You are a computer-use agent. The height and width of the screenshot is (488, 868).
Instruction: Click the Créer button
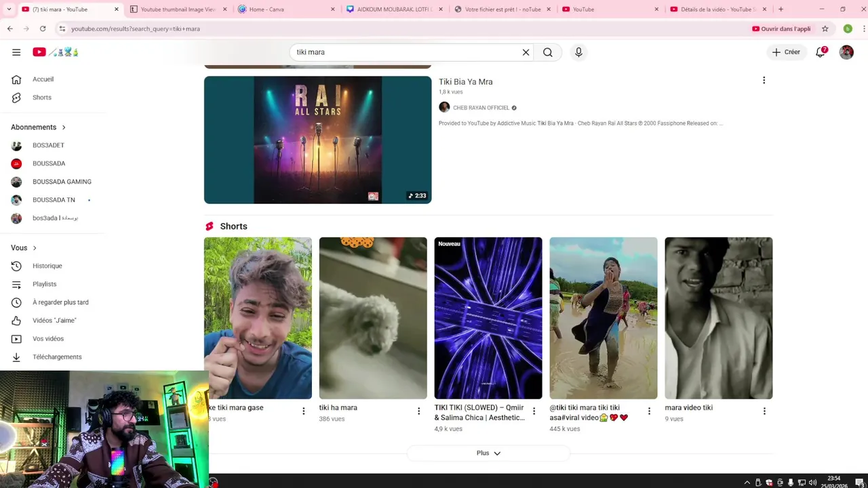click(x=786, y=52)
